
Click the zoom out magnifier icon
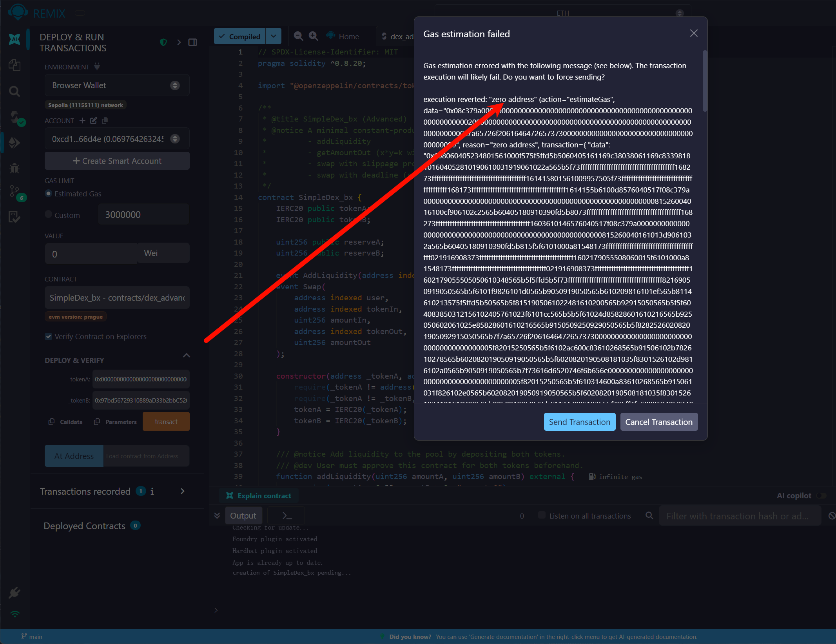[298, 36]
